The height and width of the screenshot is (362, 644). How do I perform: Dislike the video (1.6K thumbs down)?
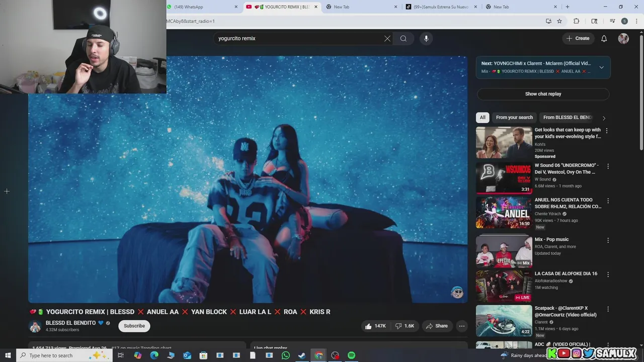pyautogui.click(x=405, y=326)
